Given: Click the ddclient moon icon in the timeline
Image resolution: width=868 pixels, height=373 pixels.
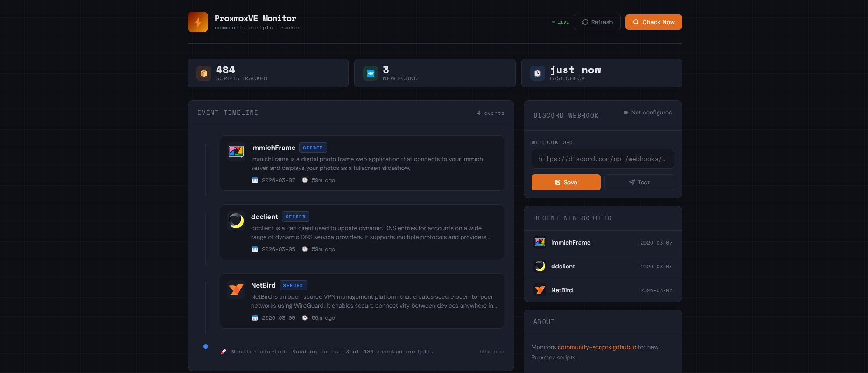Looking at the screenshot, I should [x=236, y=220].
